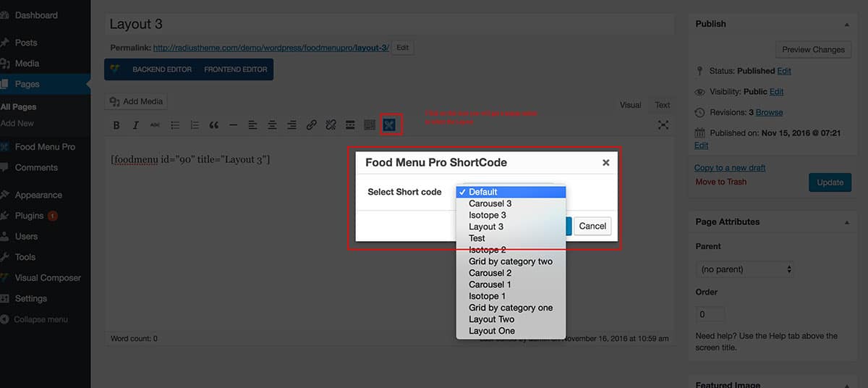Viewport: 868px width, 388px height.
Task: Align text right
Action: point(292,125)
